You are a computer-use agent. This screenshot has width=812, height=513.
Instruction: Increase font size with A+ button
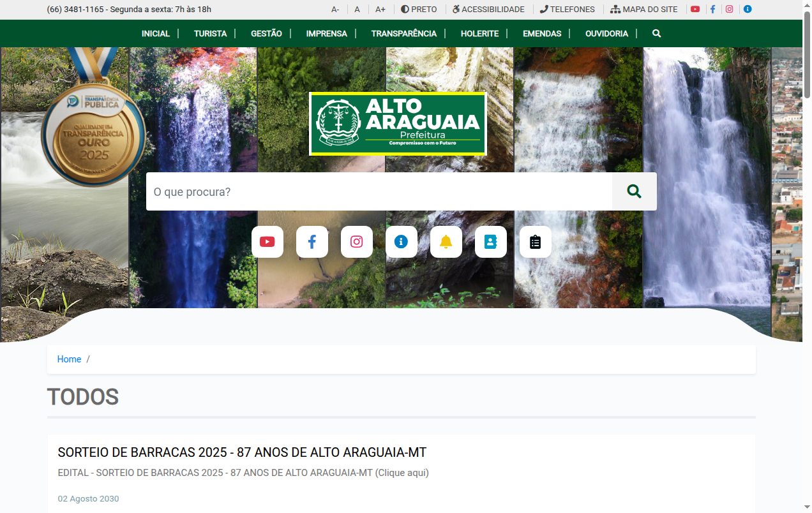pos(380,10)
